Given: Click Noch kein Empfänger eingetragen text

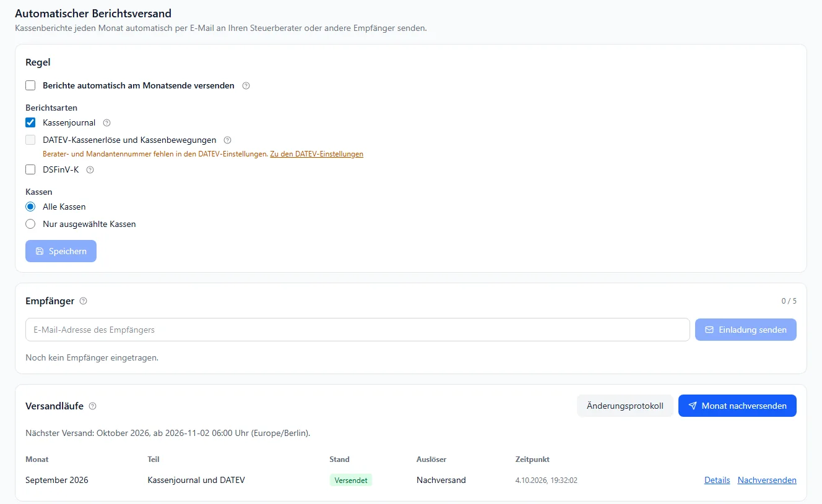Looking at the screenshot, I should [x=92, y=358].
